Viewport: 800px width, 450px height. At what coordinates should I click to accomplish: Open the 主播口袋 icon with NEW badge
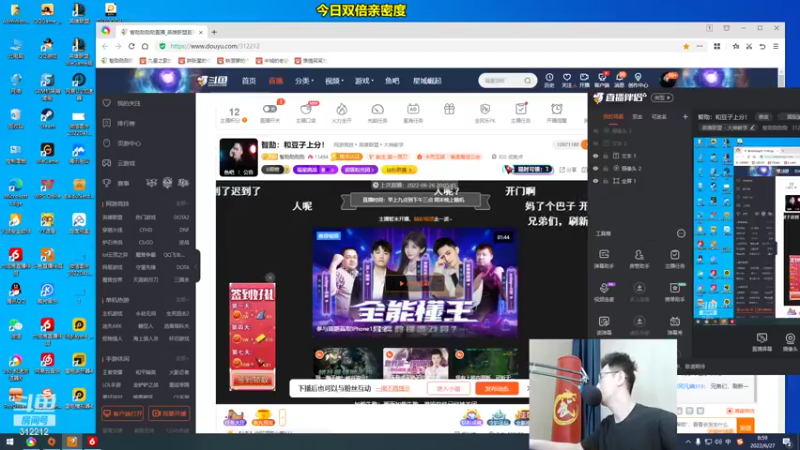pyautogui.click(x=306, y=109)
